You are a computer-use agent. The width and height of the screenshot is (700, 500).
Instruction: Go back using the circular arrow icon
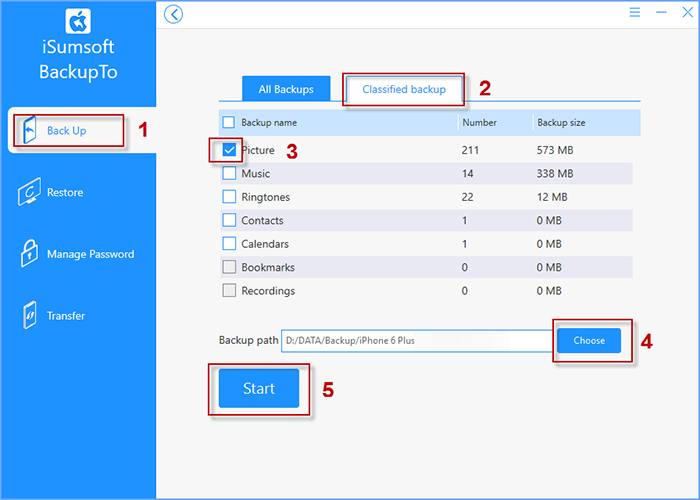174,14
